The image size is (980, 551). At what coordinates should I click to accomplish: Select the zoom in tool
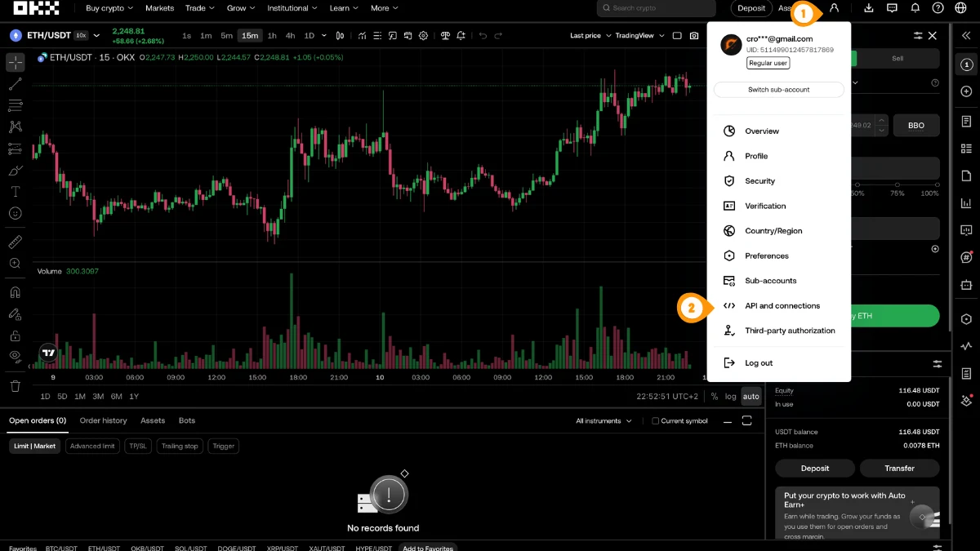point(15,264)
